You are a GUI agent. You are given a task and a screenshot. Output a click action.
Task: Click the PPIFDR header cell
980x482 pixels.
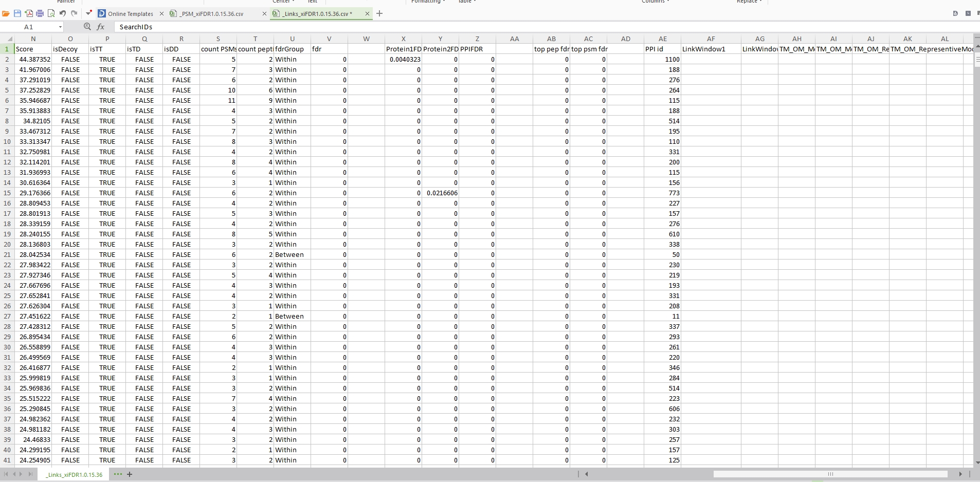(477, 49)
